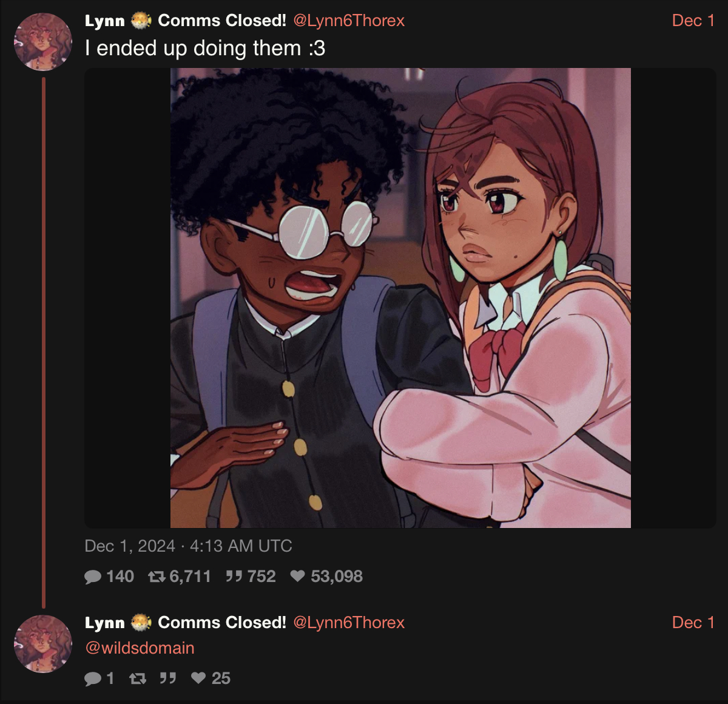
Task: Click the reply icon on the second tweet
Action: (93, 679)
